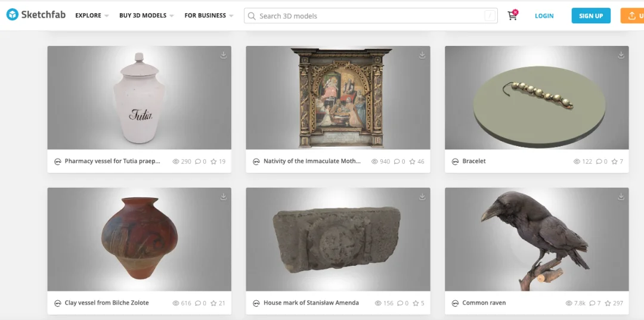Expand the Buy 3D Models menu
Viewport: 644px width, 320px height.
(x=146, y=15)
